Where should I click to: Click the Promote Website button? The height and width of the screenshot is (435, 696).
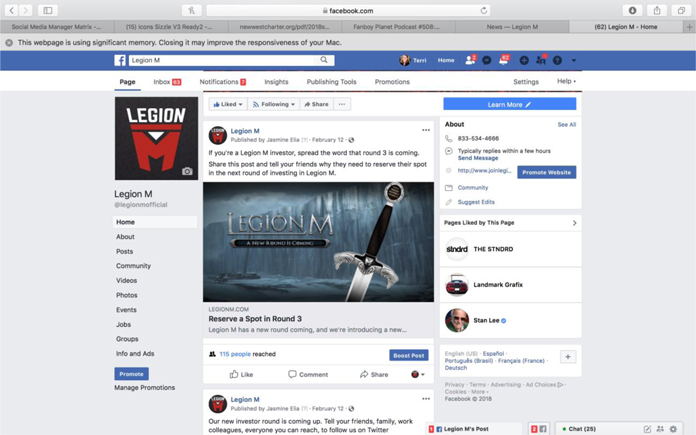coord(546,172)
